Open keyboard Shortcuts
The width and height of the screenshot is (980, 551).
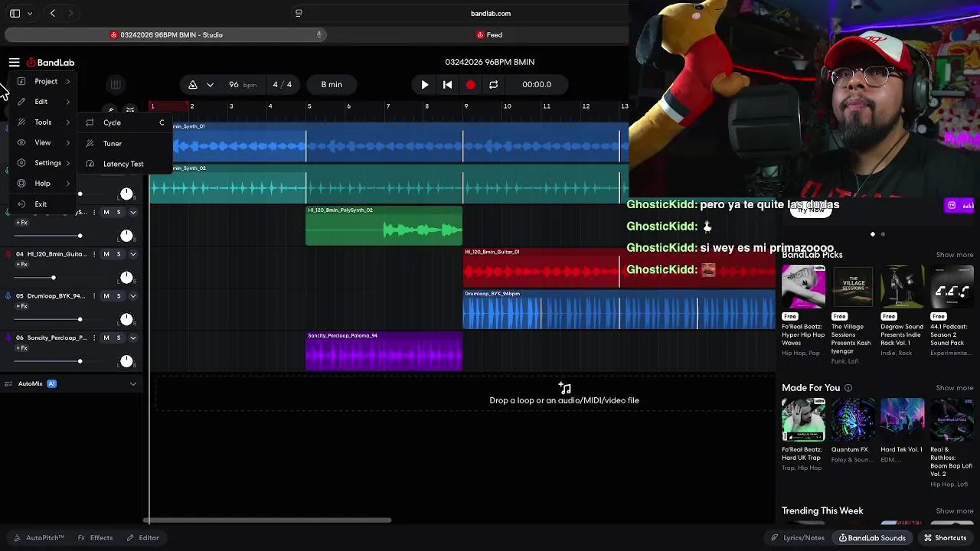click(x=945, y=538)
